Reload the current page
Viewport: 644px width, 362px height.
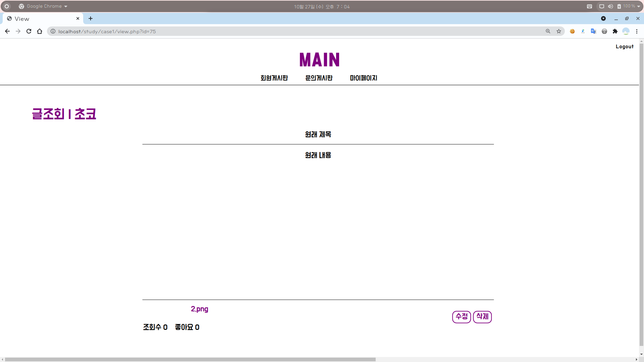[x=29, y=31]
